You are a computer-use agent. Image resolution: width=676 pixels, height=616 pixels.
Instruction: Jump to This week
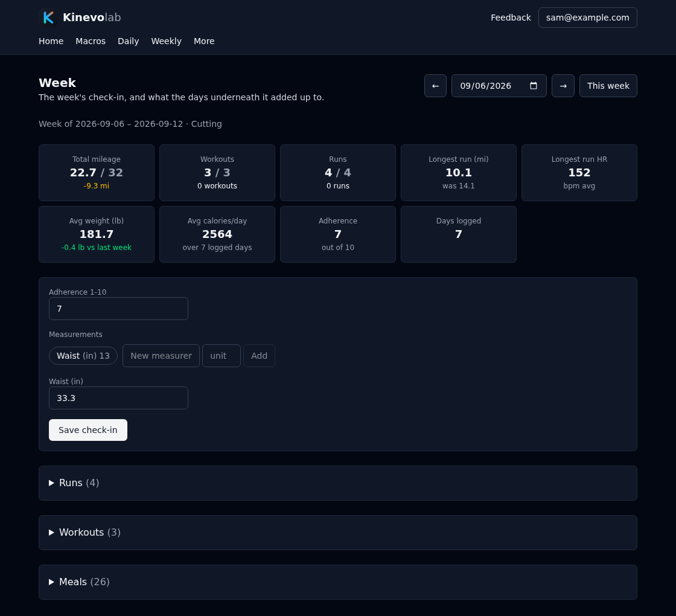(608, 86)
